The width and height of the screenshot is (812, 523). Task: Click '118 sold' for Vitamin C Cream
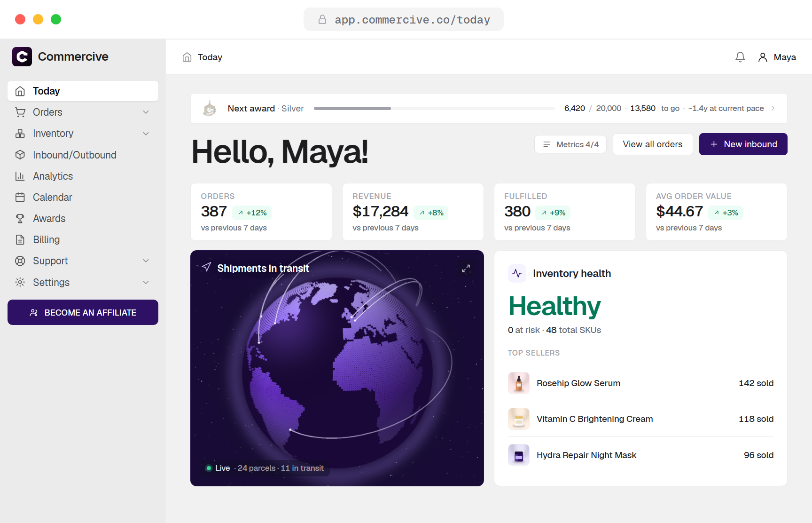coord(756,419)
